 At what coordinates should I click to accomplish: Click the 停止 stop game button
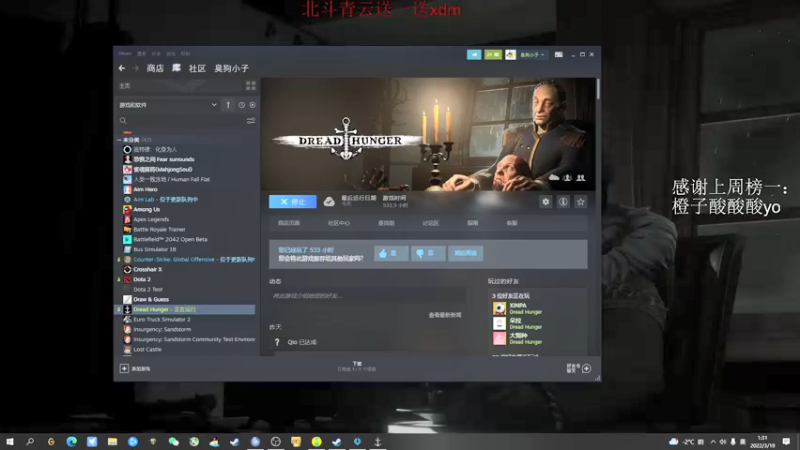[x=293, y=202]
